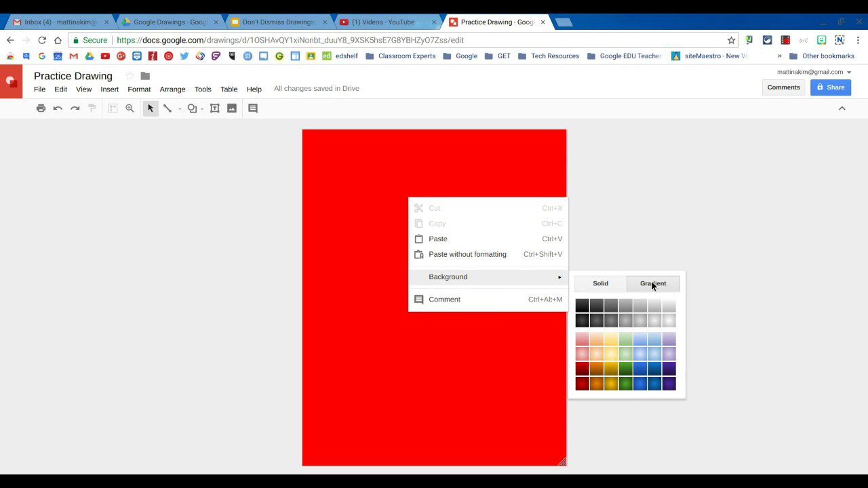Collapse the menus with the chevron

coord(842,108)
